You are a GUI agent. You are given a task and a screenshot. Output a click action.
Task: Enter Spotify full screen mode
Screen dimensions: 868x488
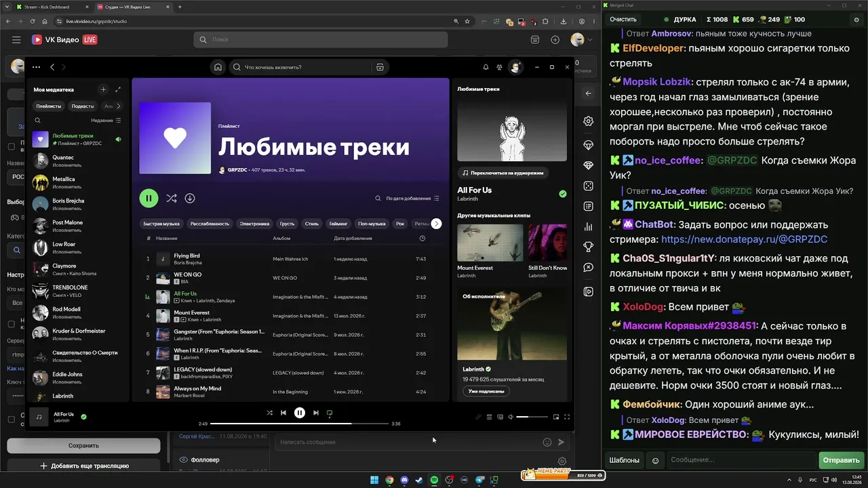coord(567,417)
